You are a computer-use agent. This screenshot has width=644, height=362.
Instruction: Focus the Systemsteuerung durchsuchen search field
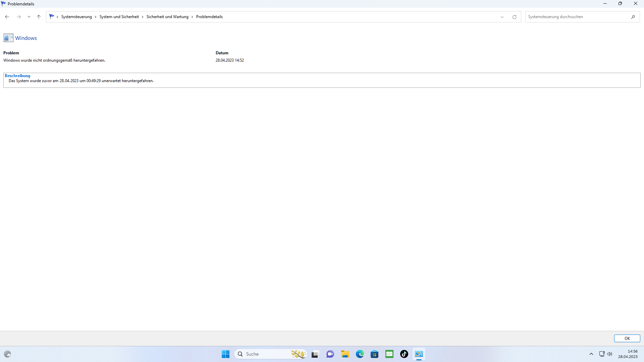pyautogui.click(x=577, y=17)
